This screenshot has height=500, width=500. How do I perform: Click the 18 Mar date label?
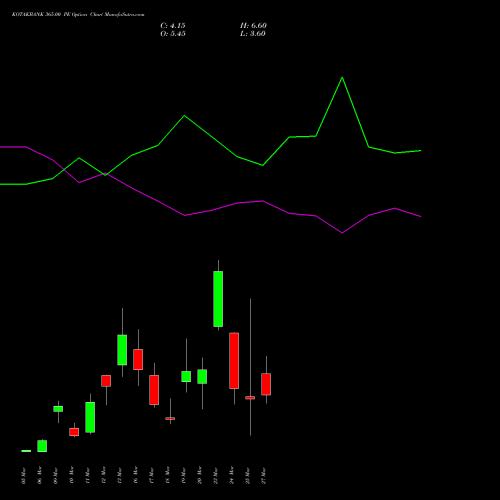(167, 476)
